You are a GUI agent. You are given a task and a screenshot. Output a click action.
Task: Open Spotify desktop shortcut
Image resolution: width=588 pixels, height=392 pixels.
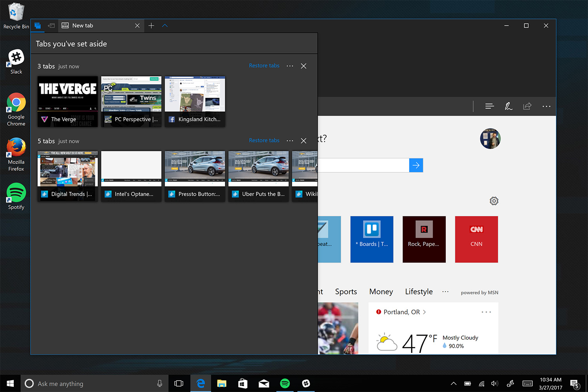(x=16, y=196)
